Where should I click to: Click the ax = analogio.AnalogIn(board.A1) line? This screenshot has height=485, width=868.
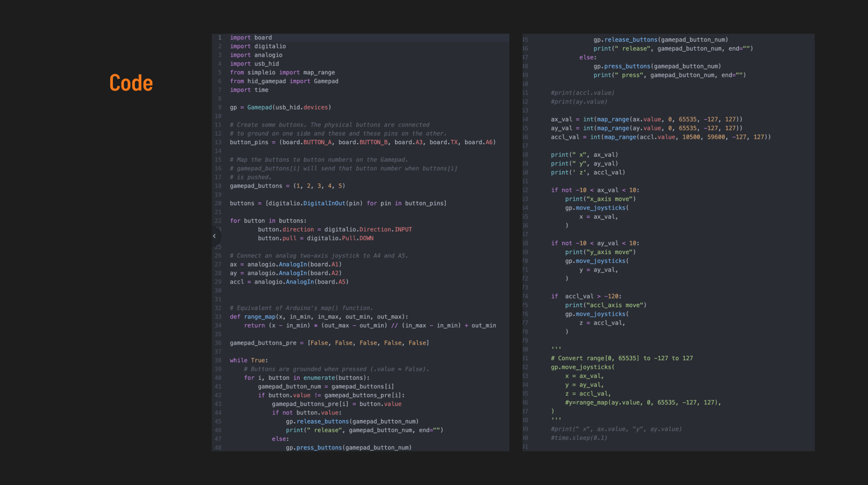click(286, 264)
